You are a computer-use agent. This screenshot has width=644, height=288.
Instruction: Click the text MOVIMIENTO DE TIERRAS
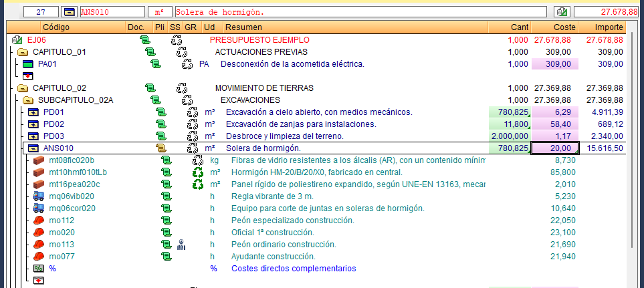[x=265, y=88]
